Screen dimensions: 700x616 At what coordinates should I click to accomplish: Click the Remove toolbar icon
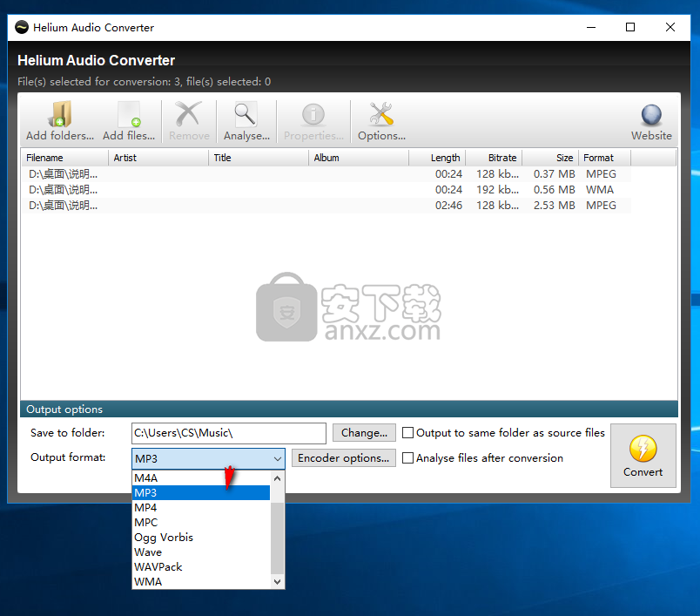point(189,120)
